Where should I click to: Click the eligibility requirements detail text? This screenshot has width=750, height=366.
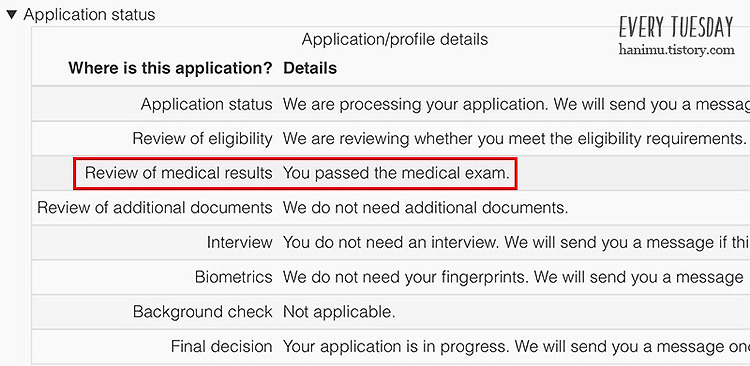click(515, 139)
